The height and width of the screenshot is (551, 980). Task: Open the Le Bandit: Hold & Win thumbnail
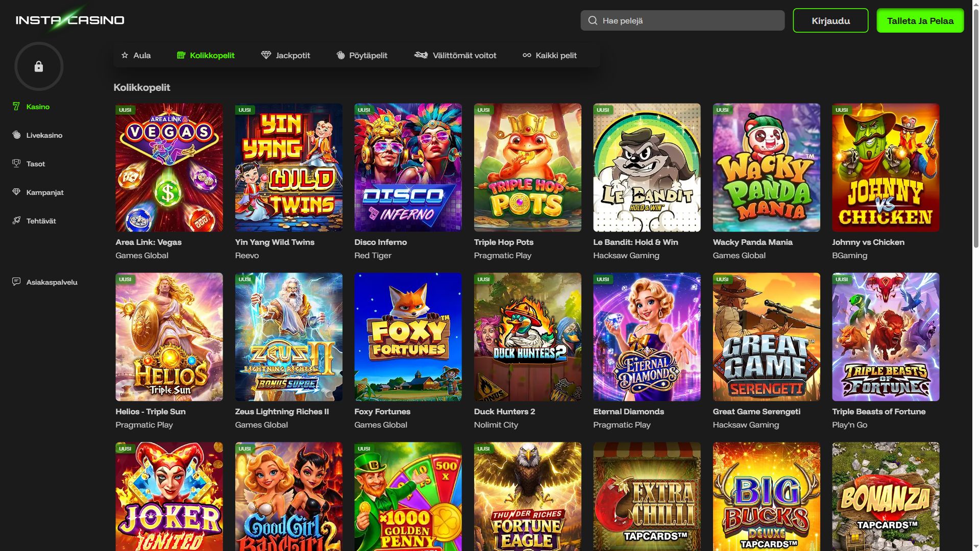pyautogui.click(x=647, y=167)
